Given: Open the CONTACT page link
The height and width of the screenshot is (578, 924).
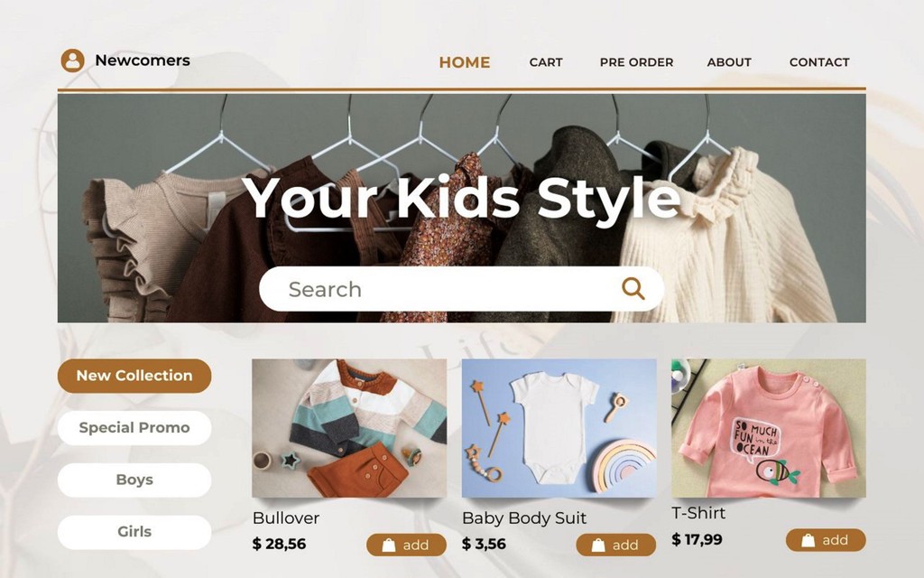Looking at the screenshot, I should [x=819, y=62].
